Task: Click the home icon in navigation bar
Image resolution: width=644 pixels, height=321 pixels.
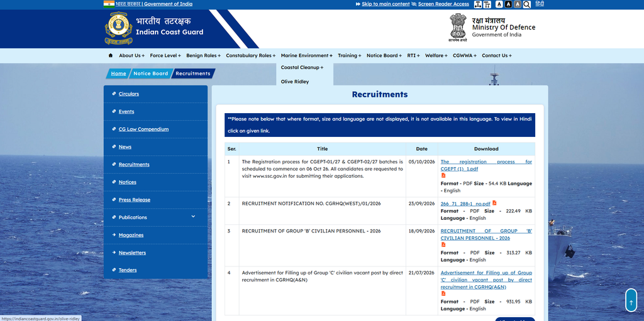Action: coord(110,55)
